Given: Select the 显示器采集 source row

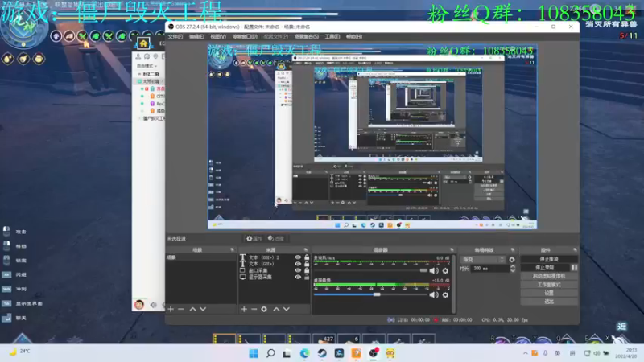Looking at the screenshot, I should tap(275, 277).
